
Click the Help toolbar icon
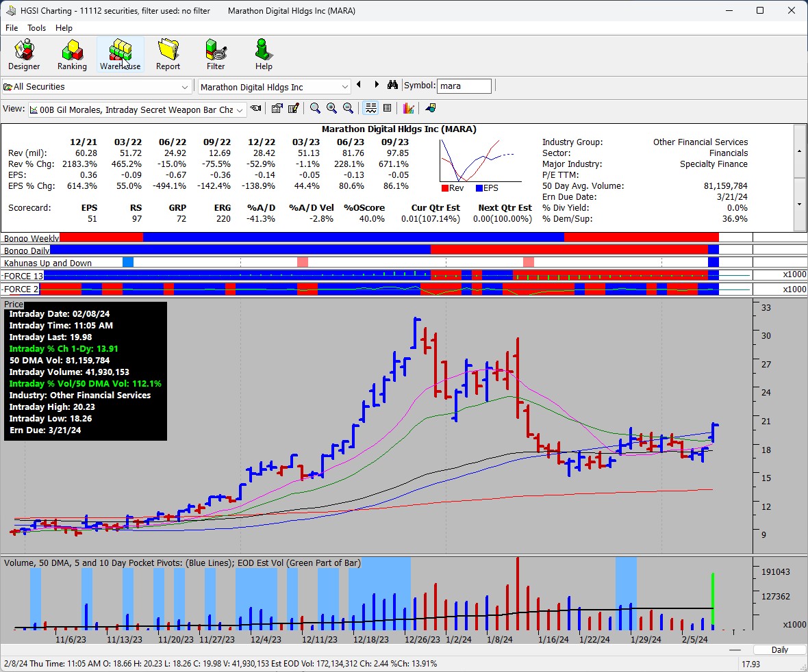(264, 55)
